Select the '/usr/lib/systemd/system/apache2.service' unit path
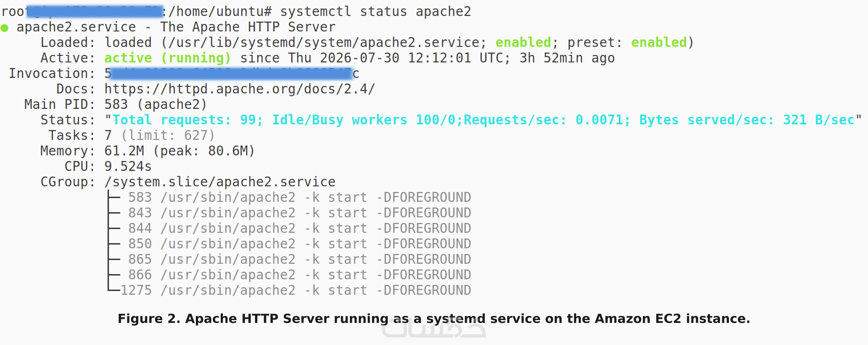The height and width of the screenshot is (345, 868). tap(324, 43)
